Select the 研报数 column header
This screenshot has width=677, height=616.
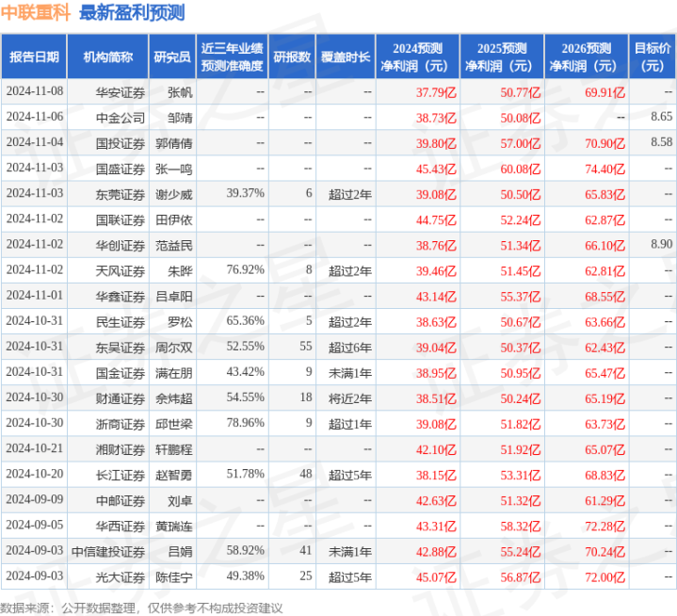point(292,57)
